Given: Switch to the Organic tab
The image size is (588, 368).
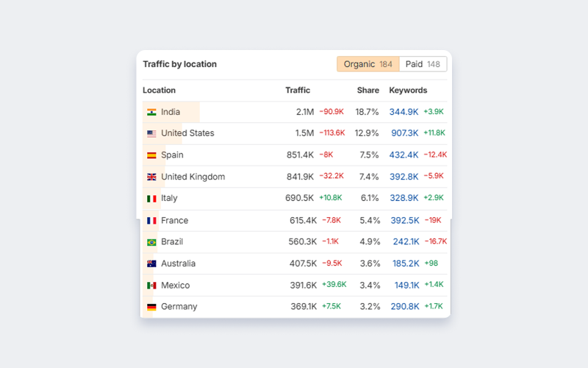Looking at the screenshot, I should click(367, 64).
